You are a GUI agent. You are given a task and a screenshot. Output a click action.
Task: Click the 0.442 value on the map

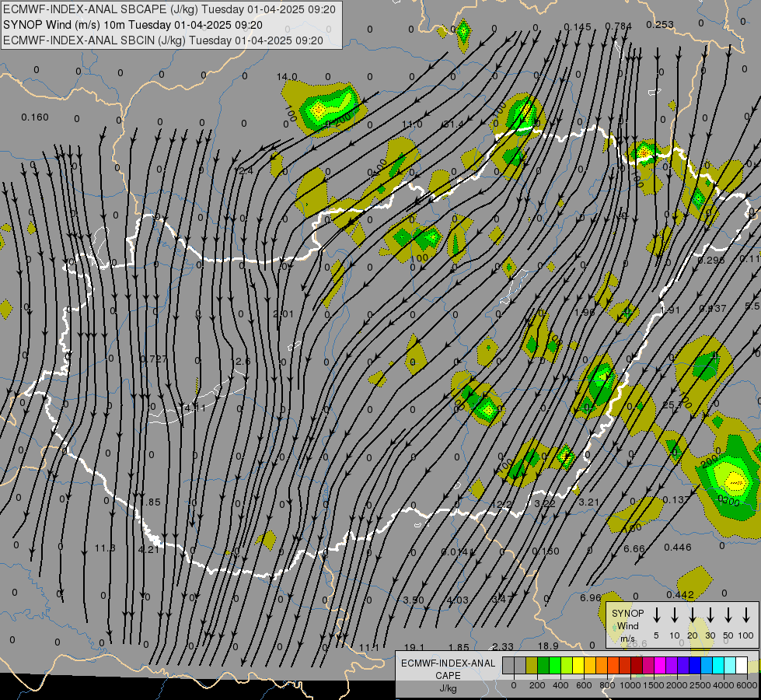pos(680,594)
